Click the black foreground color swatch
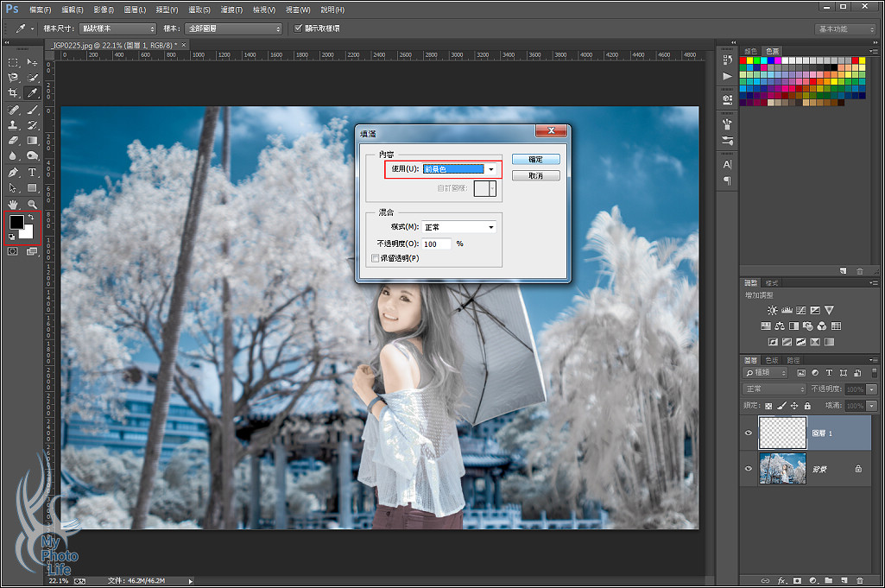Viewport: 885px width, 588px height. click(16, 223)
